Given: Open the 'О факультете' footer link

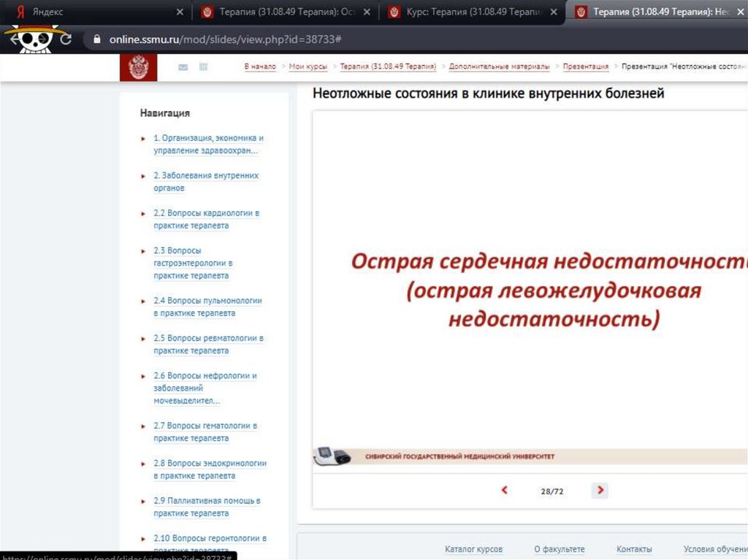Looking at the screenshot, I should click(560, 549).
